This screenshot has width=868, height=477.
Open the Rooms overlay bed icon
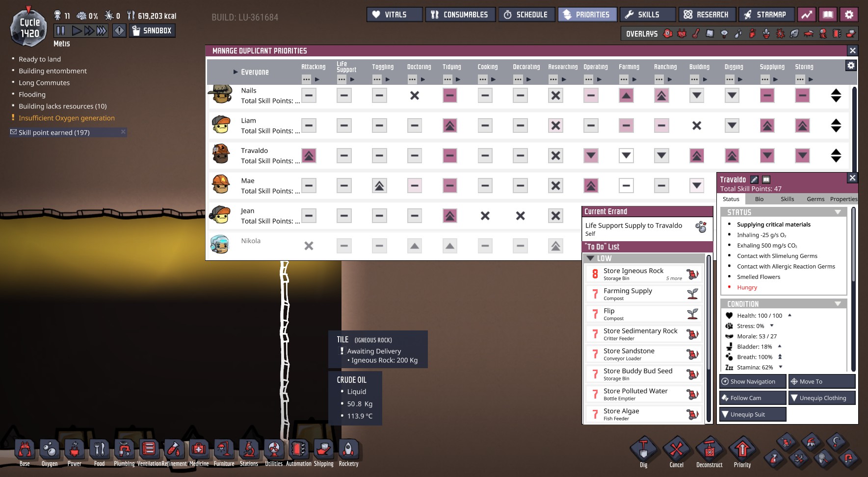[x=809, y=33]
